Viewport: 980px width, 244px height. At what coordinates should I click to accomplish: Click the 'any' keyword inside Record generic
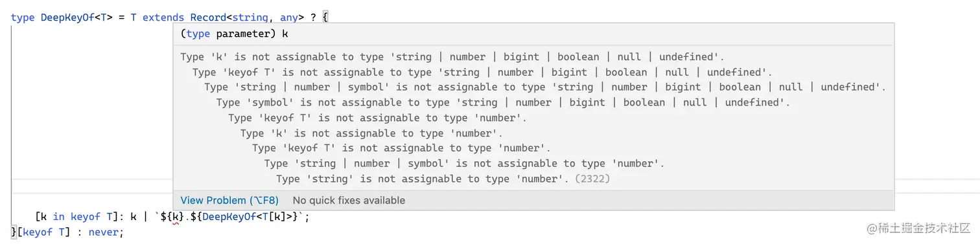pyautogui.click(x=288, y=17)
